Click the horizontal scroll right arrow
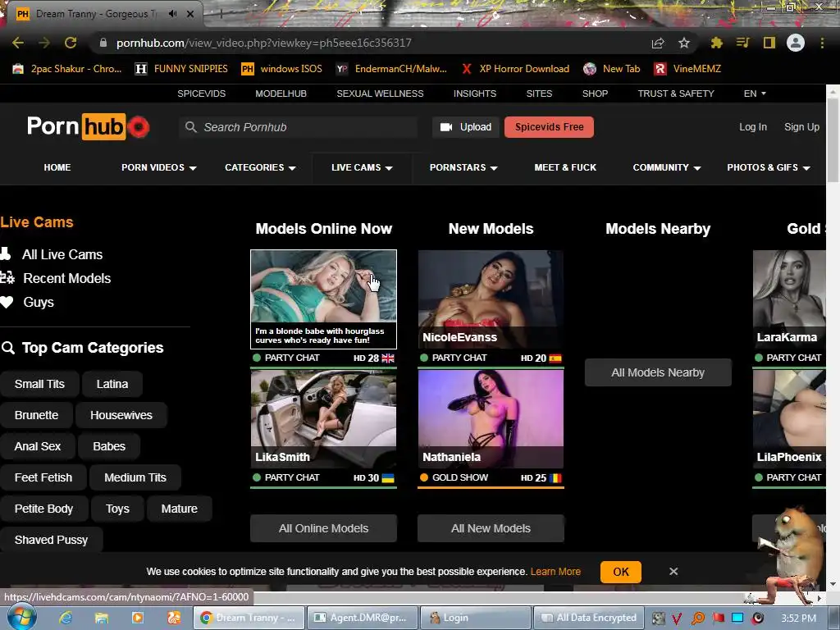840x630 pixels. [x=819, y=597]
